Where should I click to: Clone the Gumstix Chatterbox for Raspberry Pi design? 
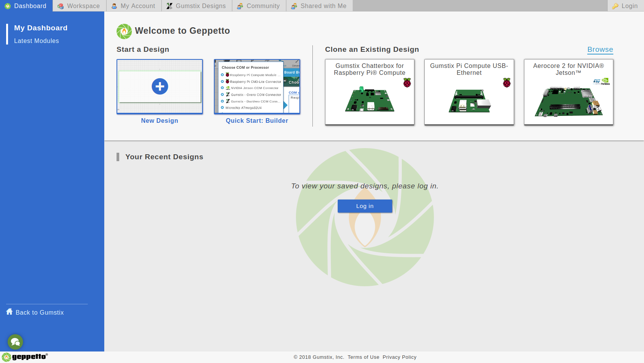[x=370, y=92]
